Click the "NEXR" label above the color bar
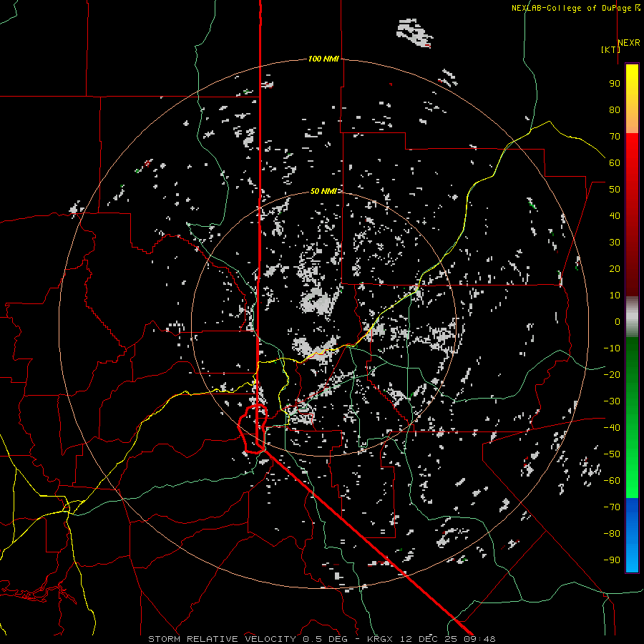This screenshot has width=644, height=644. click(629, 43)
